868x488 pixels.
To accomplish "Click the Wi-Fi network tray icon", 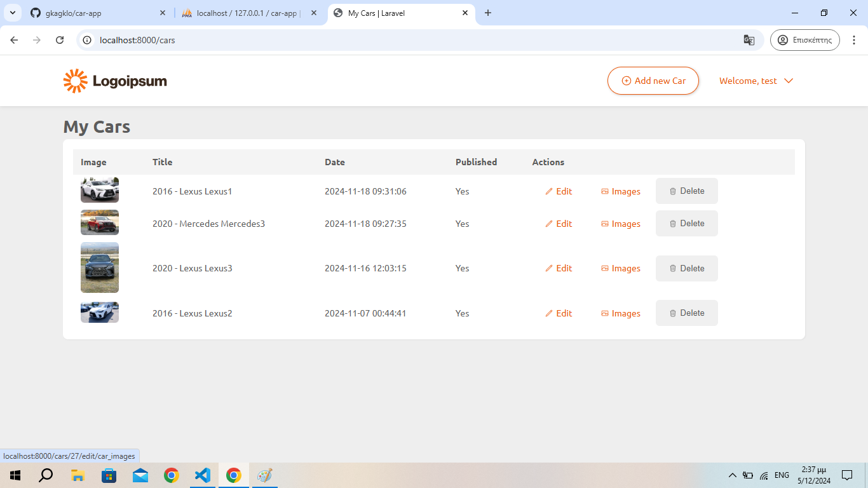I will click(x=764, y=475).
